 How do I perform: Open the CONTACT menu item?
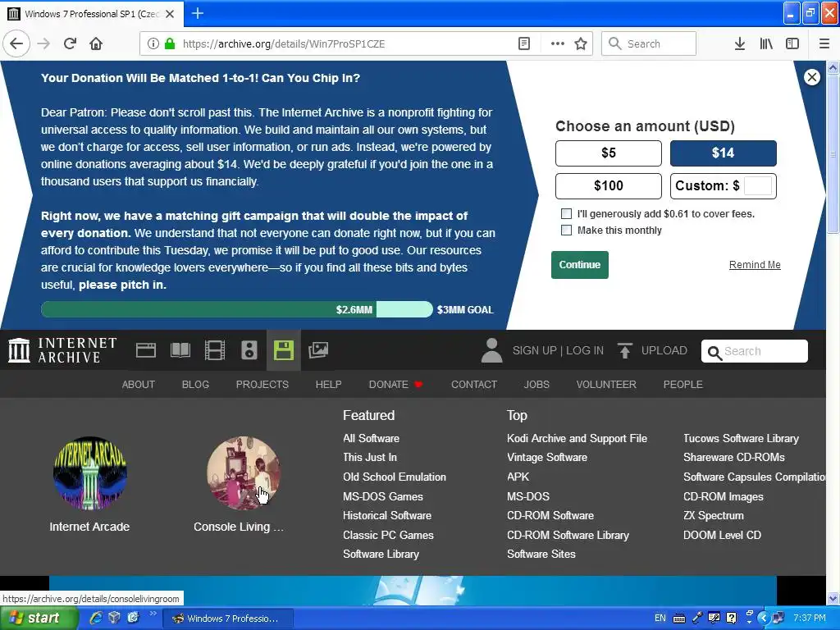[474, 385]
